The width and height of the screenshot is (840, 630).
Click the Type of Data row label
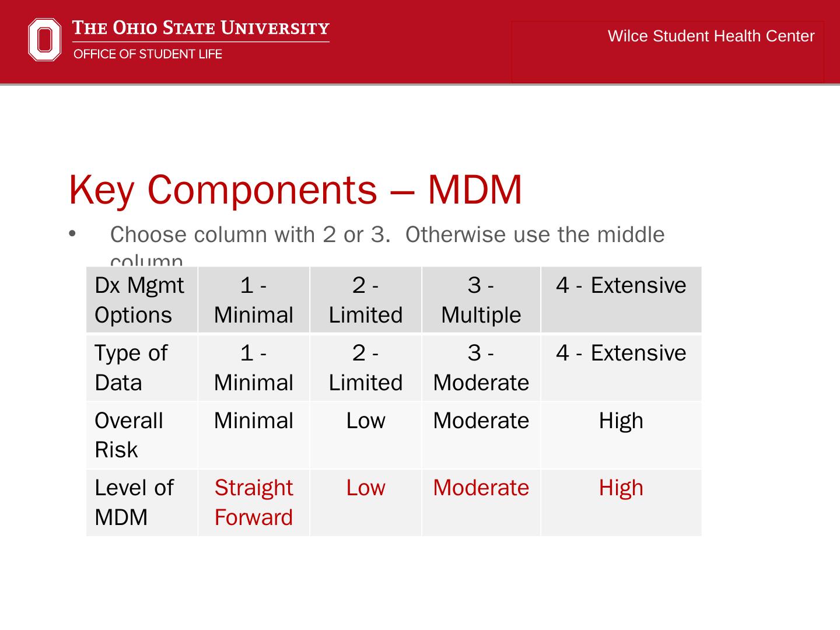coord(132,367)
